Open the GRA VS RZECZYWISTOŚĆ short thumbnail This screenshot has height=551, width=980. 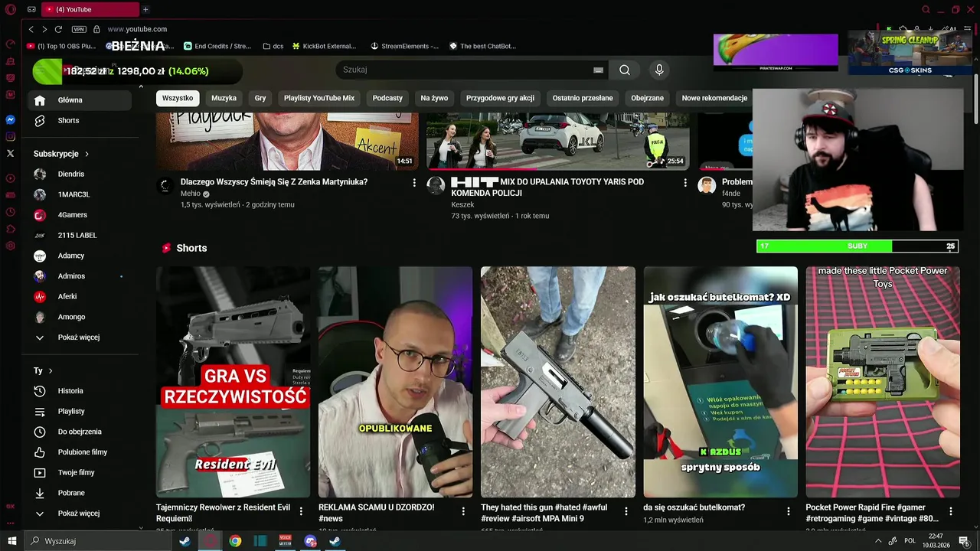(234, 382)
